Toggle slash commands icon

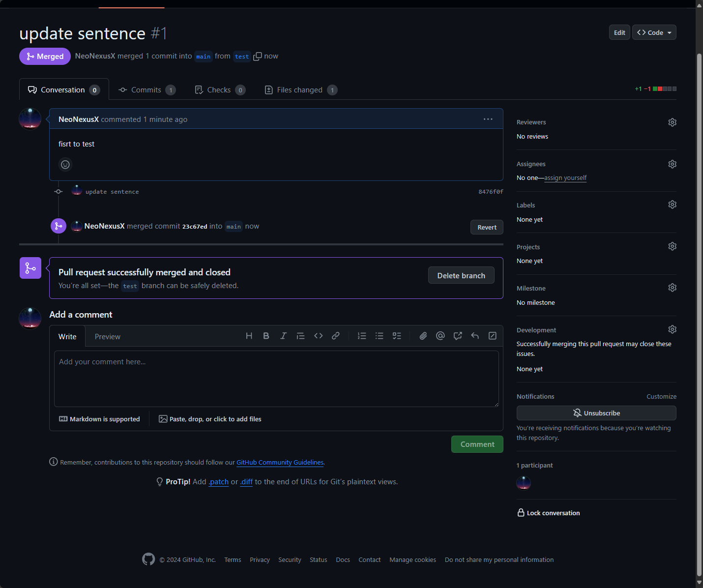pyautogui.click(x=492, y=336)
